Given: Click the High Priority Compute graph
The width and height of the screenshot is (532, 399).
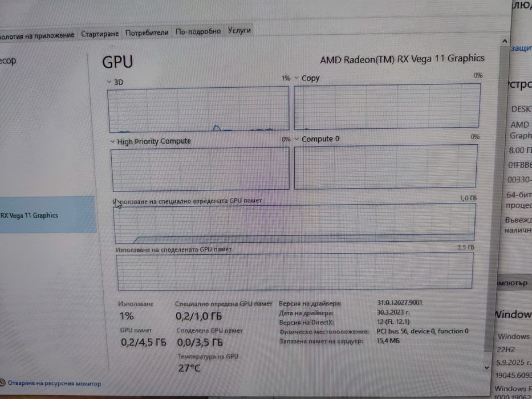Looking at the screenshot, I should pyautogui.click(x=200, y=169).
